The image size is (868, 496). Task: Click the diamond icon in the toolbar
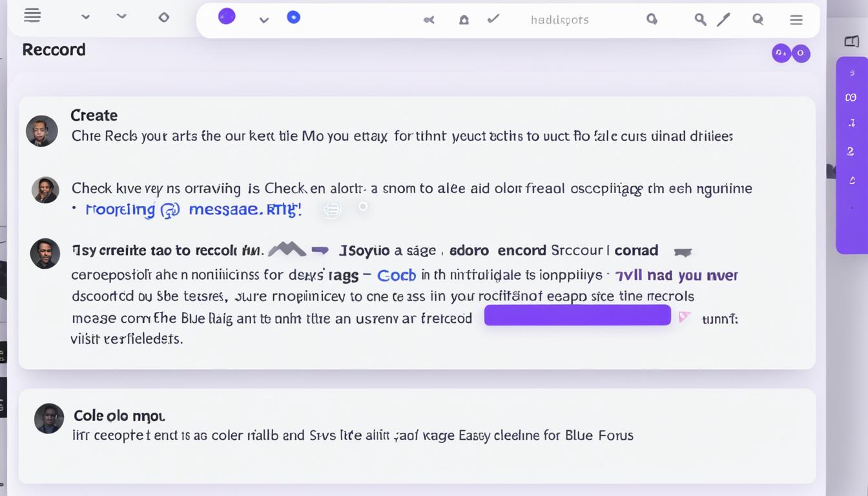point(164,17)
